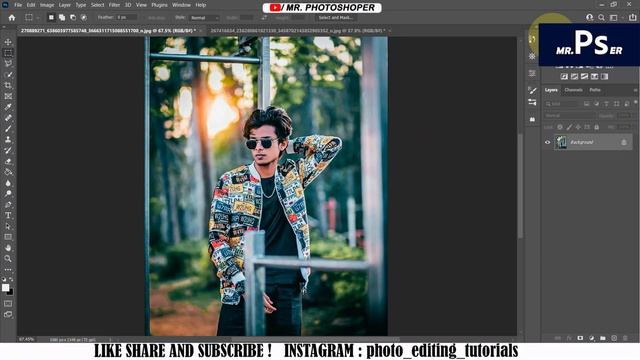This screenshot has height=360, width=640.
Task: Choose New selection mode in options bar
Action: click(51, 18)
